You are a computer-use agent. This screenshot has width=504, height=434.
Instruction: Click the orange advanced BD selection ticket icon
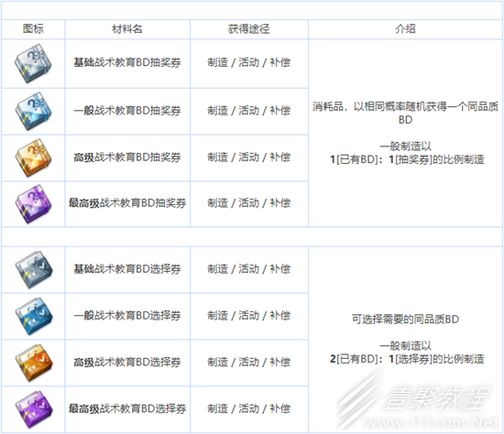click(34, 363)
